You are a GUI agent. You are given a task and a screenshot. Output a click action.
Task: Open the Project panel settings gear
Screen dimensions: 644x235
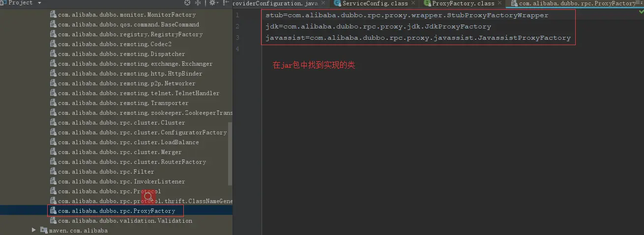(213, 3)
